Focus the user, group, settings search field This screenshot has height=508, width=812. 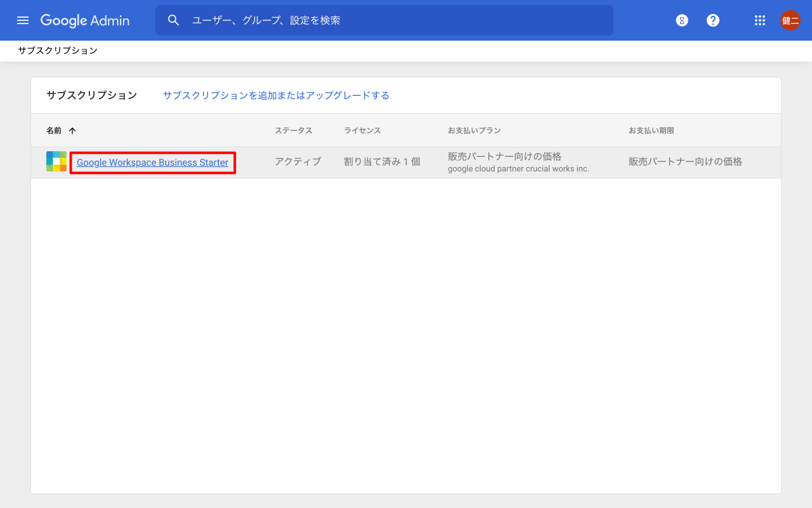[384, 20]
